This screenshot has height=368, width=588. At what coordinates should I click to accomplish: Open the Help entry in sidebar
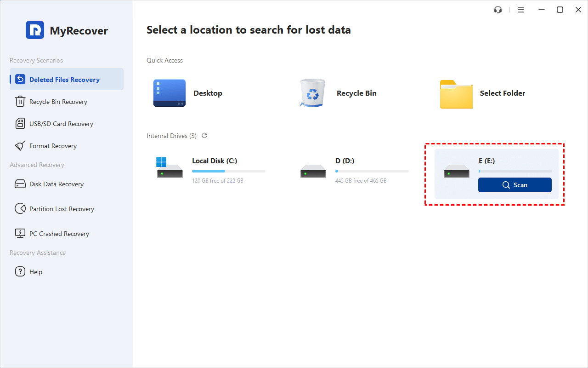pyautogui.click(x=67, y=272)
